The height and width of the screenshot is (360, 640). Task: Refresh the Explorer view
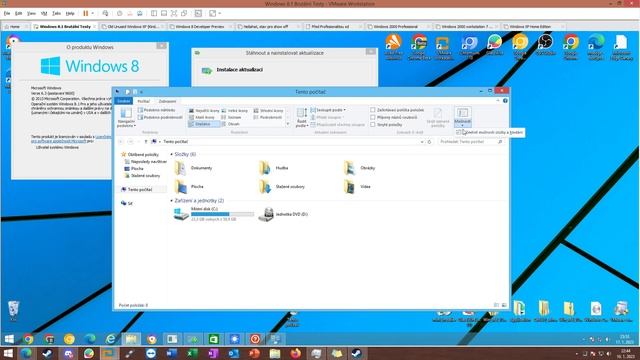coord(429,142)
